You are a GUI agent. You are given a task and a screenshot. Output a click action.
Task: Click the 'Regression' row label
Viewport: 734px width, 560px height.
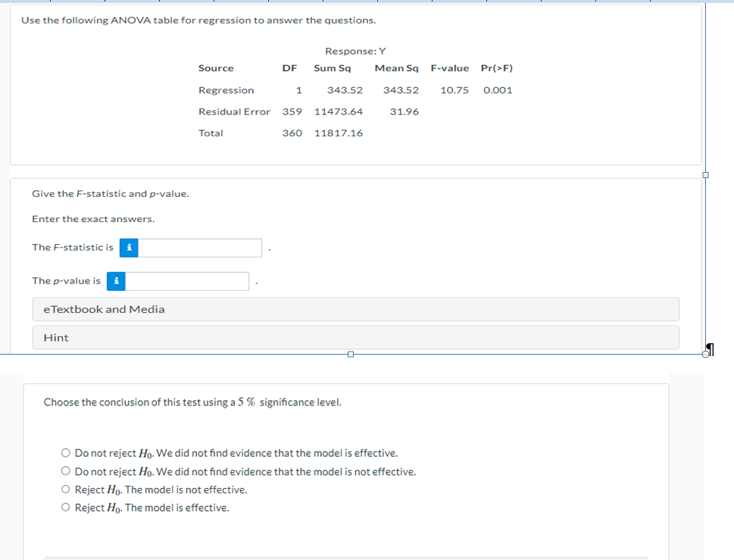[x=226, y=90]
